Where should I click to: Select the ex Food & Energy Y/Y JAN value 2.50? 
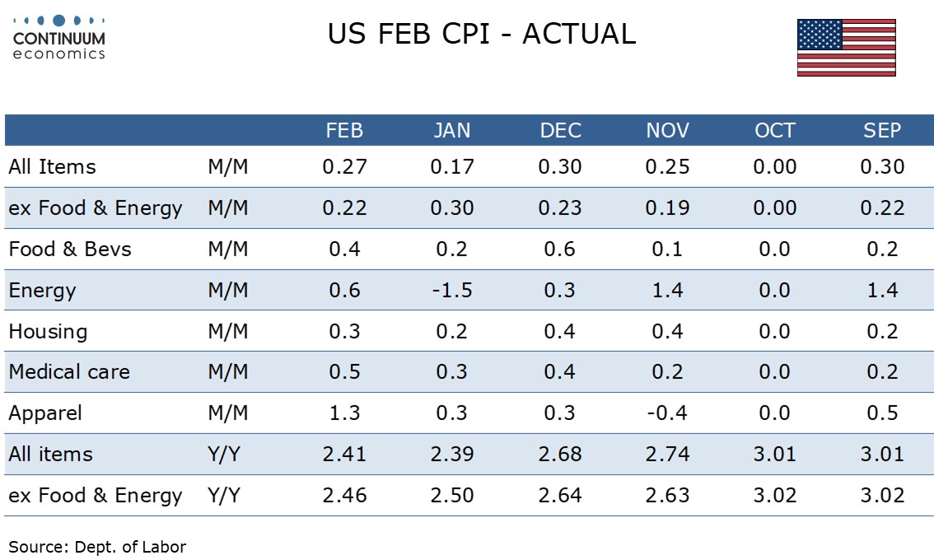tap(452, 495)
